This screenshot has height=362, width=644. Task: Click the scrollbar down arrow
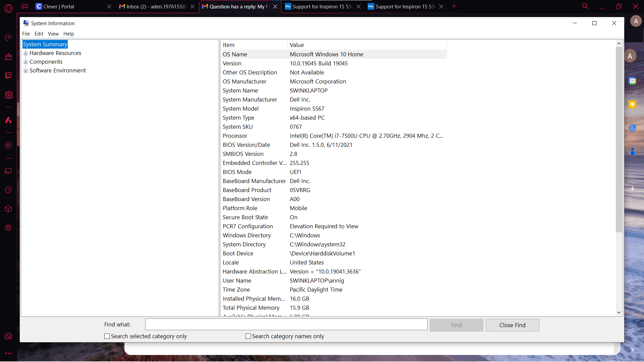[619, 312]
